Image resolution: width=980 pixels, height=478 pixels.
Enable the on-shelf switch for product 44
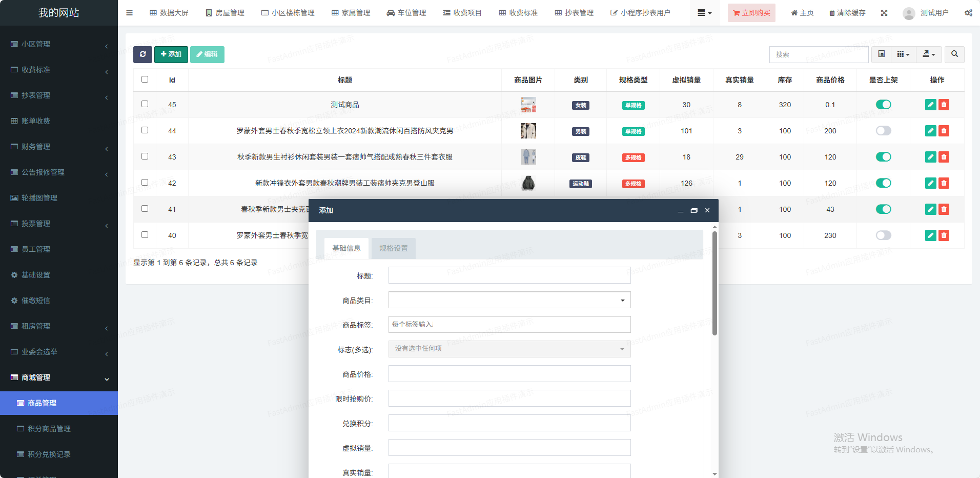click(x=883, y=131)
